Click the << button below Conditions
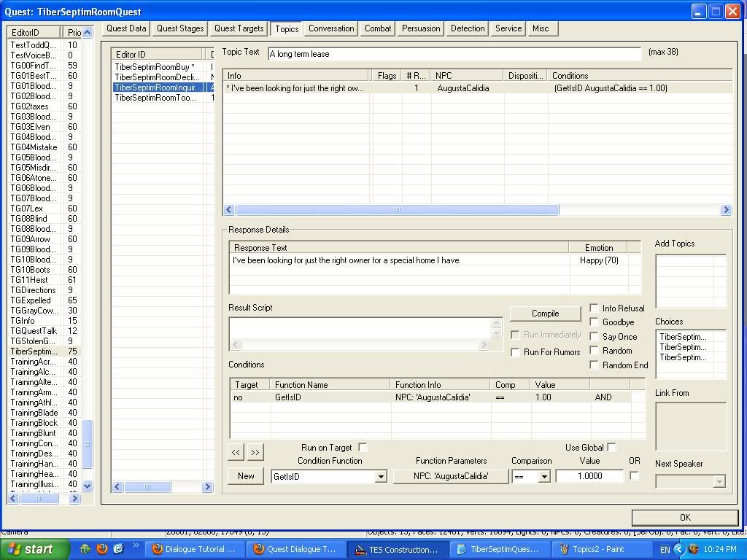This screenshot has width=747, height=560. [x=236, y=452]
